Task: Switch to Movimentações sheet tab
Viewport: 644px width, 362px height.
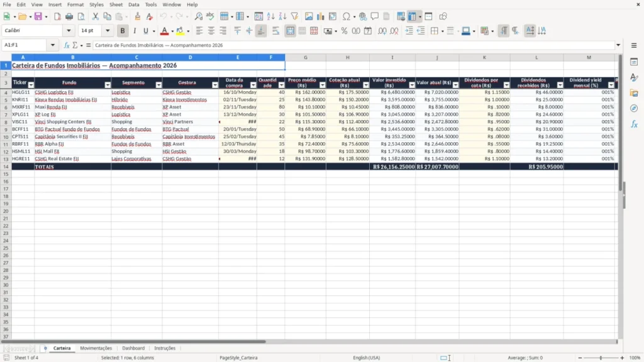Action: [x=96, y=348]
